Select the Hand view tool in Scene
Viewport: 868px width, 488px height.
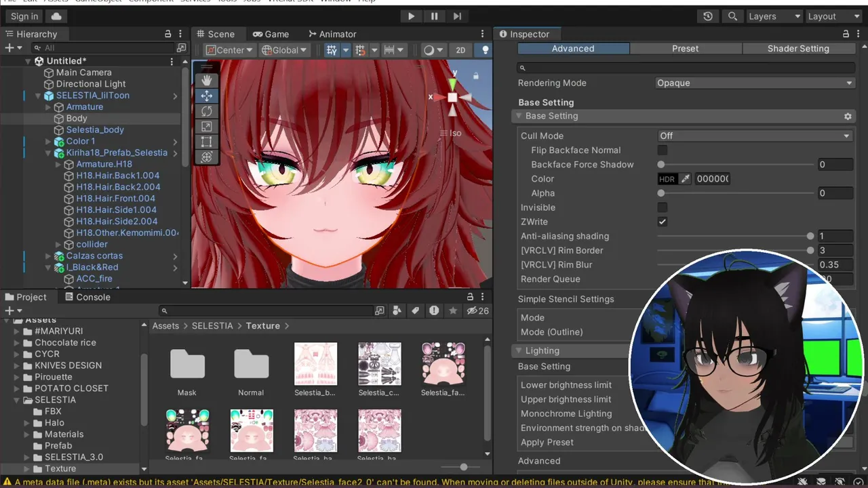click(x=207, y=81)
